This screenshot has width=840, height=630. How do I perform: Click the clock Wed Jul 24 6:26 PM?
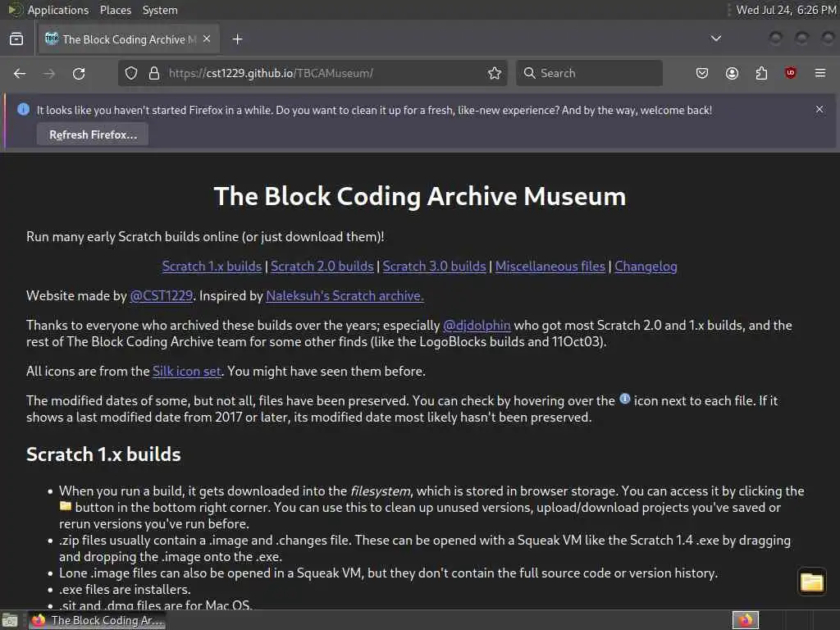coord(785,10)
